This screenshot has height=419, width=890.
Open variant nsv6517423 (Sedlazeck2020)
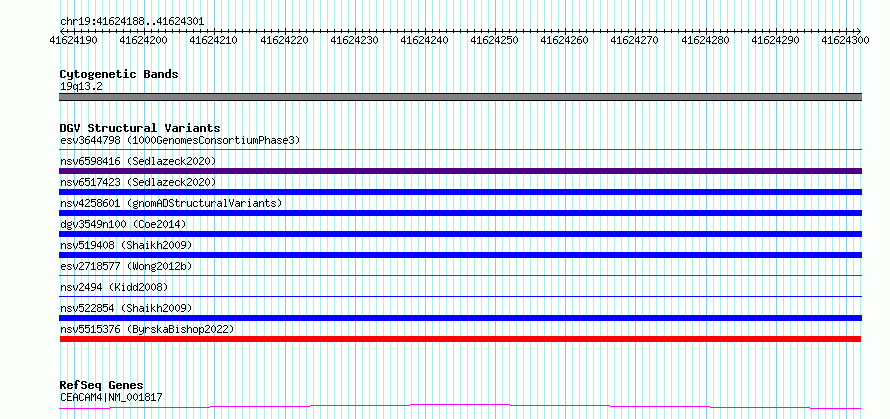pos(138,182)
